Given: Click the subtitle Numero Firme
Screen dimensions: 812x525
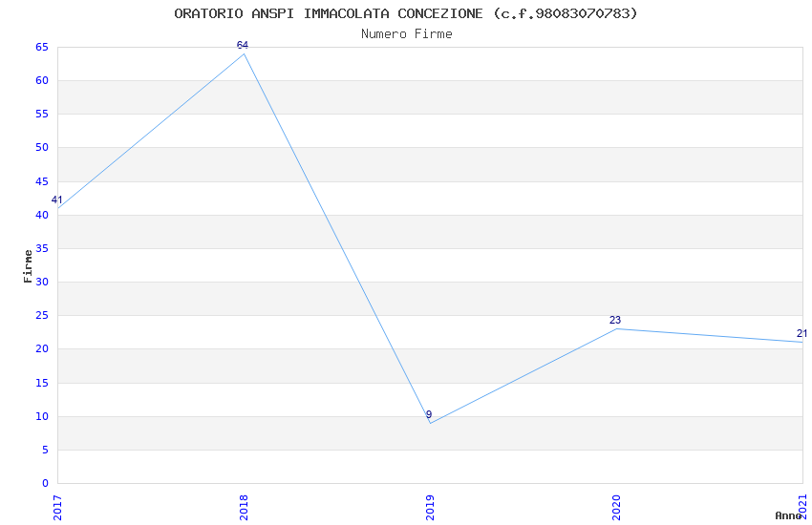Looking at the screenshot, I should (407, 34).
